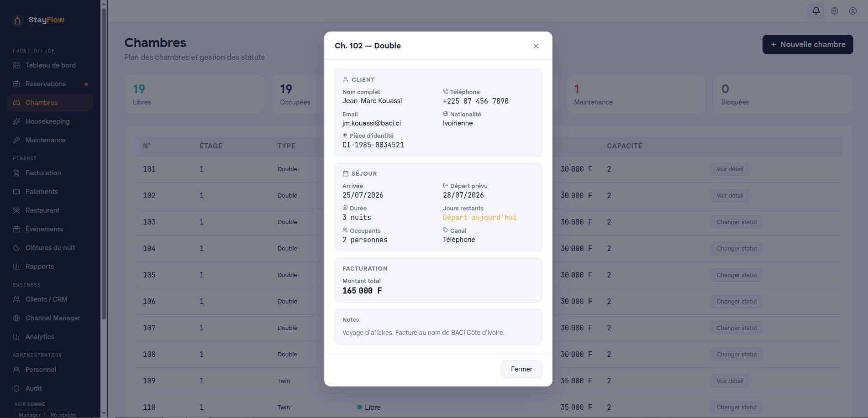Click Changer statut for room 108
The image size is (868, 418).
[x=736, y=355]
